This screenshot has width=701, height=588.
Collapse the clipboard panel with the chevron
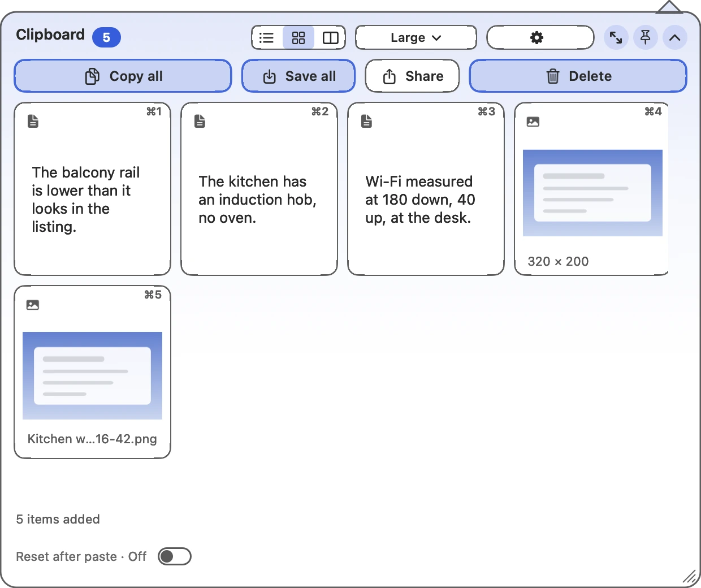point(675,38)
